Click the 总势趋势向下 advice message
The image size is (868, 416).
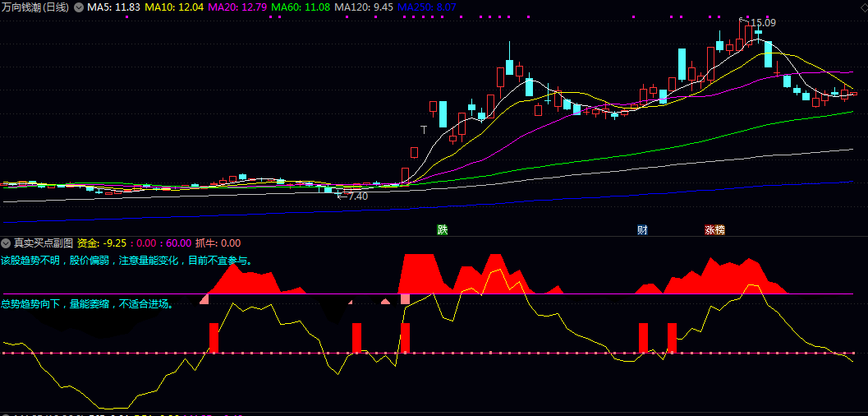[x=87, y=303]
